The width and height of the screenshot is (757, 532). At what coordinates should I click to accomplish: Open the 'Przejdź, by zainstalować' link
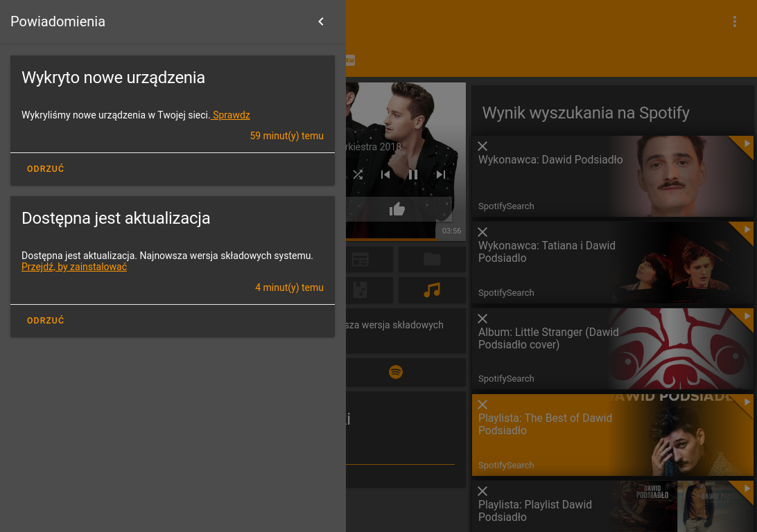[x=74, y=267]
